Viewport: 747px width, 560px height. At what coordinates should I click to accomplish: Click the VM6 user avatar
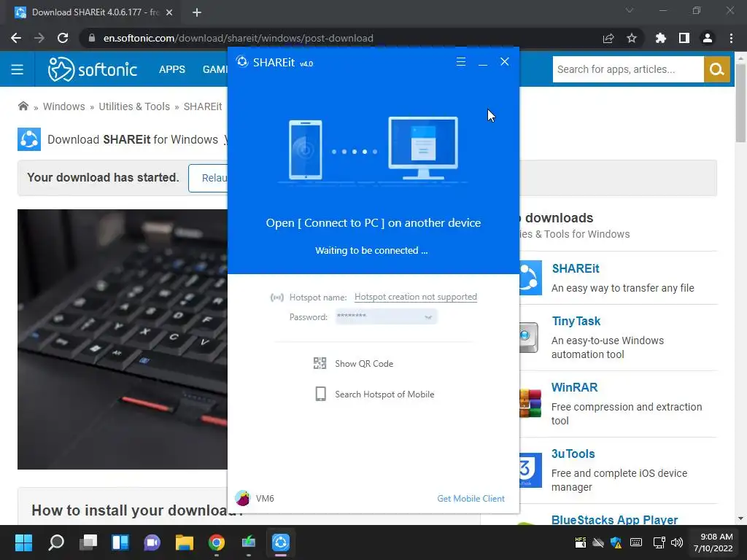point(242,498)
